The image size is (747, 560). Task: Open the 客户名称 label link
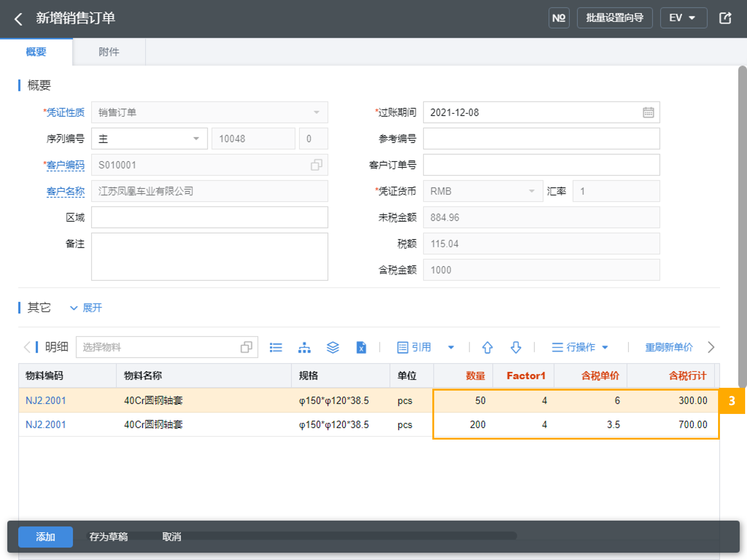65,191
